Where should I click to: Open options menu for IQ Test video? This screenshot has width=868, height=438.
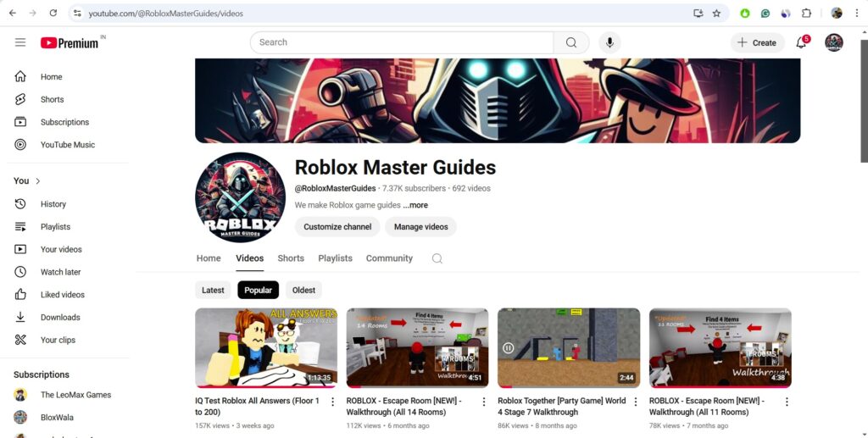click(332, 402)
